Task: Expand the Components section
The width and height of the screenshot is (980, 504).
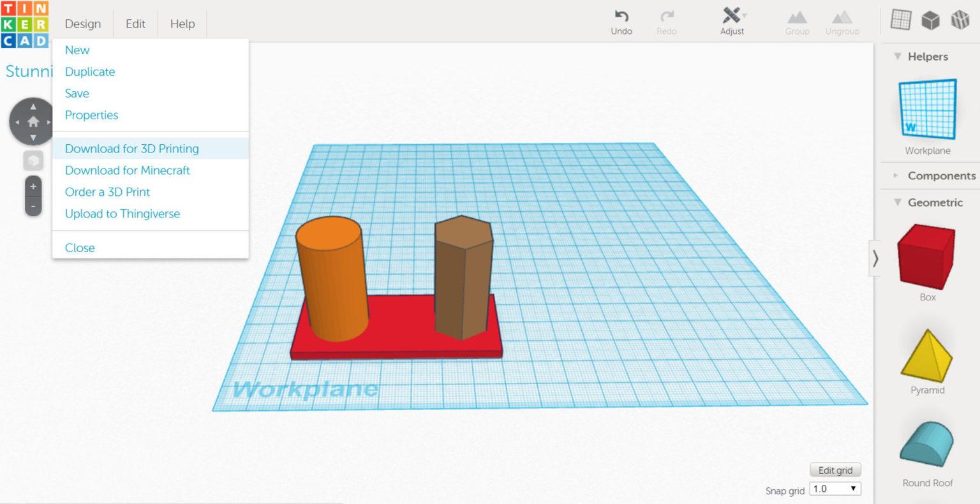Action: (897, 175)
